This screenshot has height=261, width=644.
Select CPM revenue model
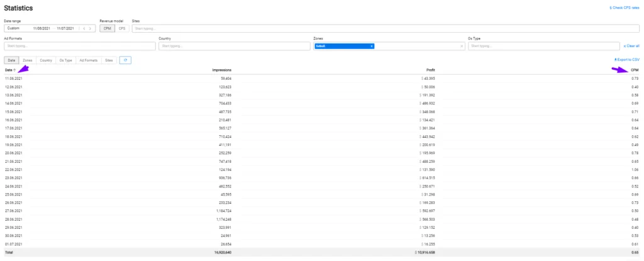(108, 28)
